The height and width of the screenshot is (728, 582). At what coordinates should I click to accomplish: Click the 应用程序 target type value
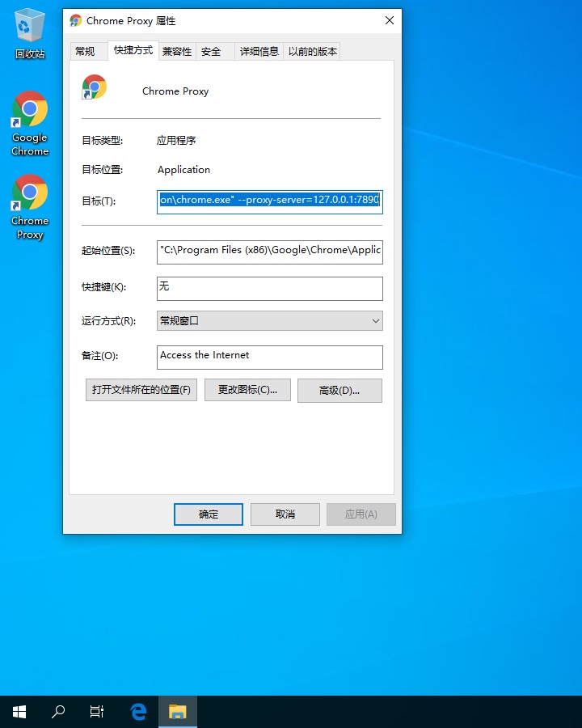176,140
